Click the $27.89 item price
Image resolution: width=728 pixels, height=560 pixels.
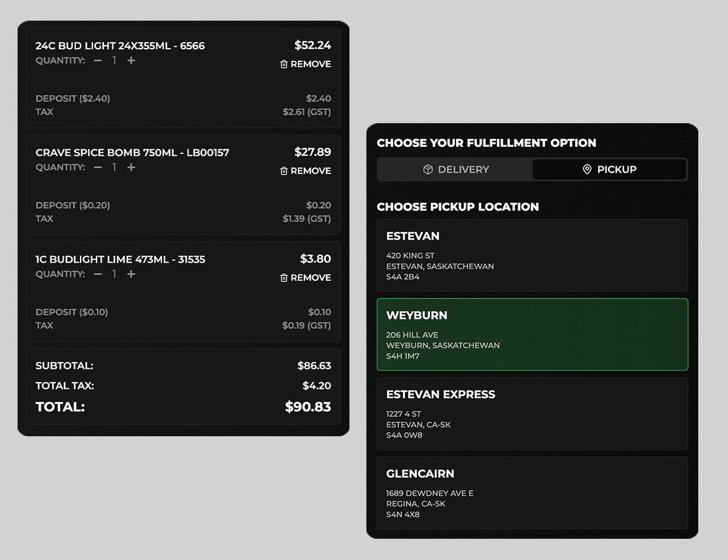[x=313, y=152]
